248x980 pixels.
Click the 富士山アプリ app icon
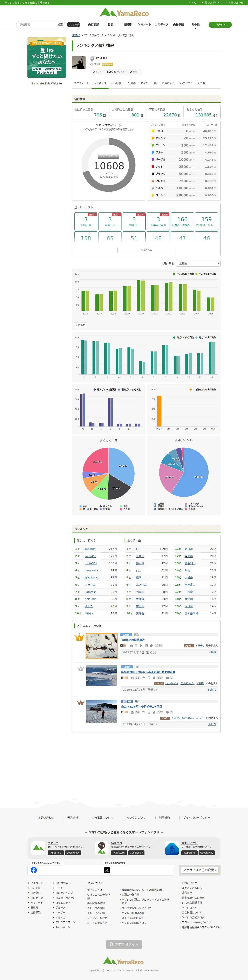172,848
